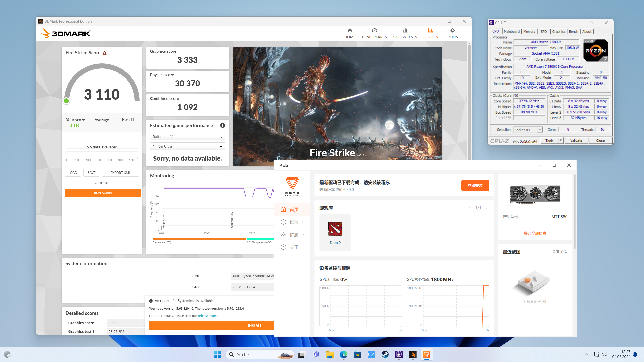Open the PES 关于 about page

pos(294,247)
